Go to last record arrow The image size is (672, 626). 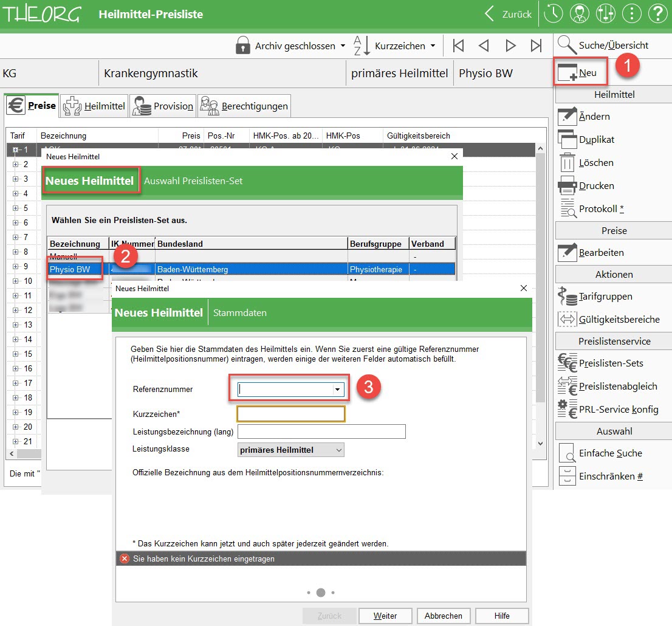(536, 46)
